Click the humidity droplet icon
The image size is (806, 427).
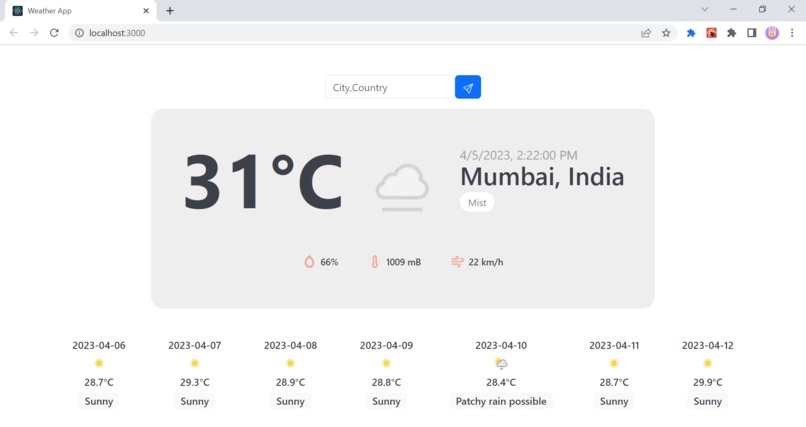click(x=309, y=262)
